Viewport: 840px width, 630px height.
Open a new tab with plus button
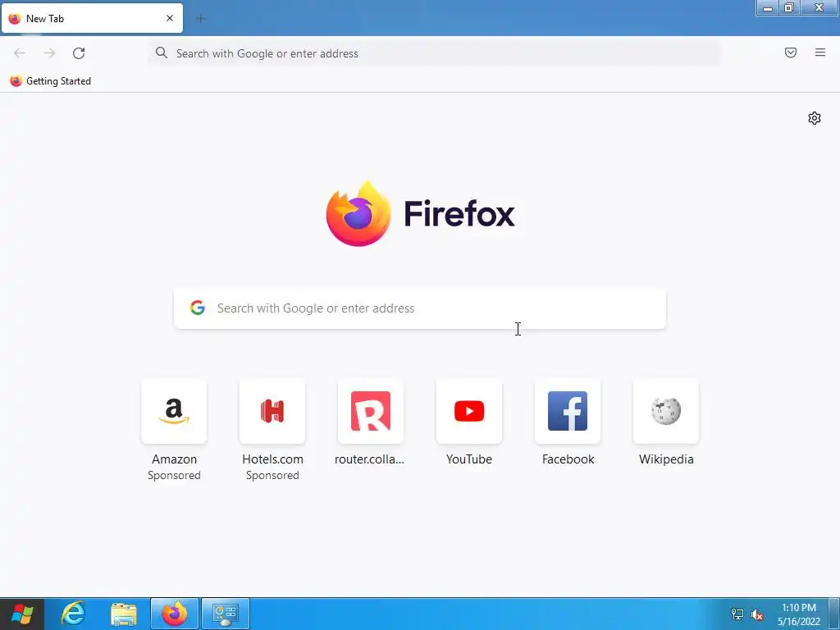click(x=200, y=19)
